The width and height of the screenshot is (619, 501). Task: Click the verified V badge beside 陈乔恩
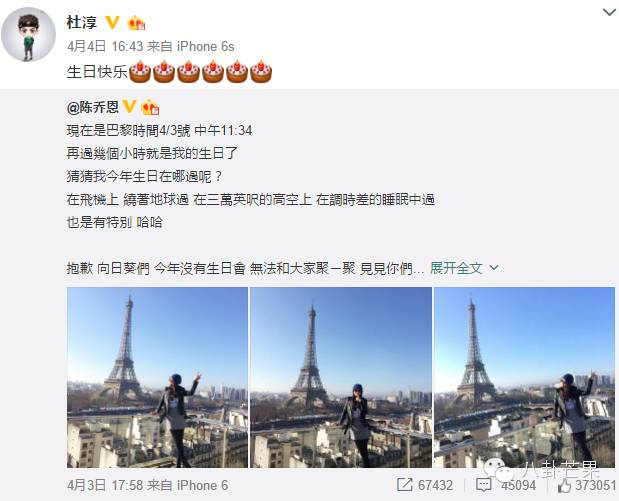coord(129,107)
